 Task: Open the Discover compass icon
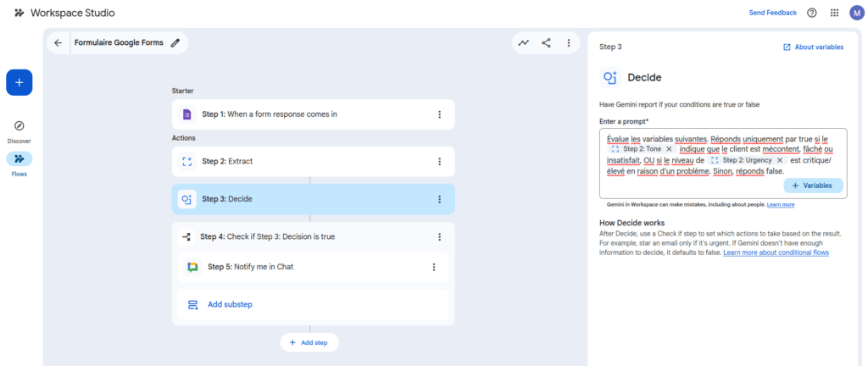tap(19, 126)
